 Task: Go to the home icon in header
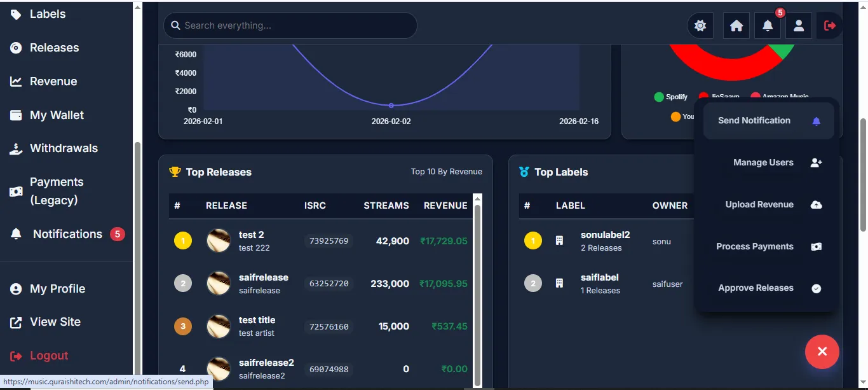coord(736,25)
